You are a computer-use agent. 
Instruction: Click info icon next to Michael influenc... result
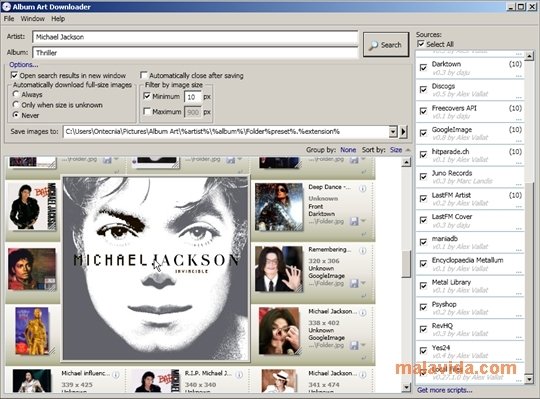(x=116, y=374)
